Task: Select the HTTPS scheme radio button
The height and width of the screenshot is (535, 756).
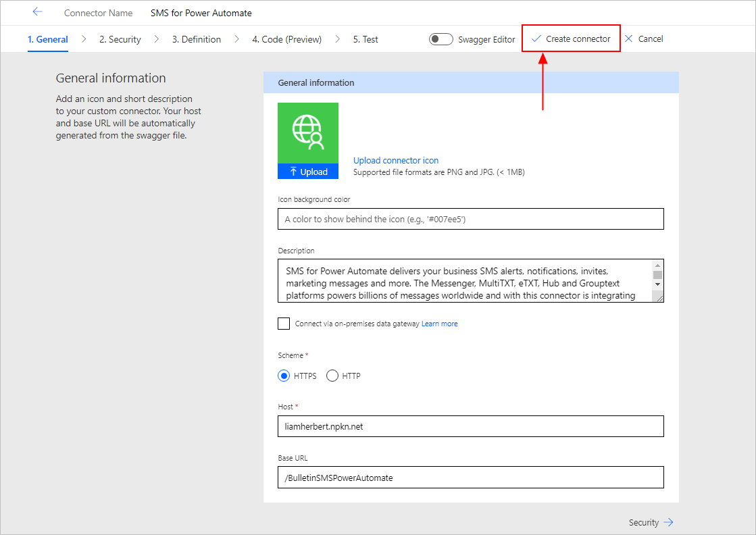Action: [284, 376]
